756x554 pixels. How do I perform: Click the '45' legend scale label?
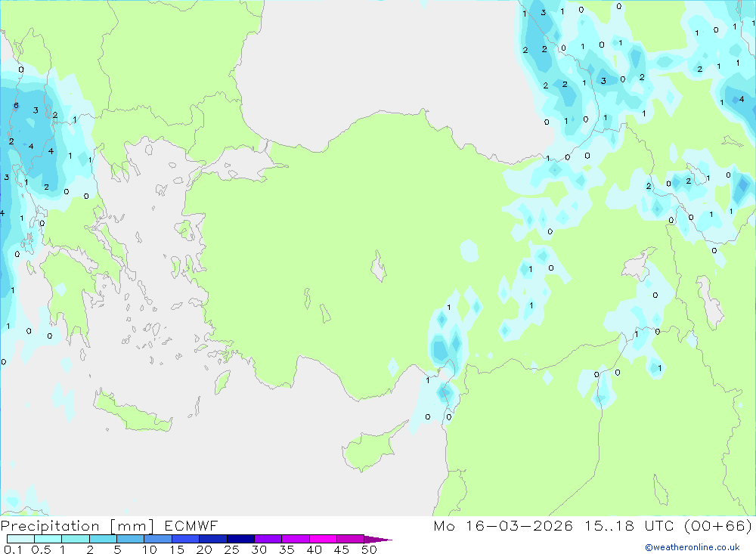(342, 549)
